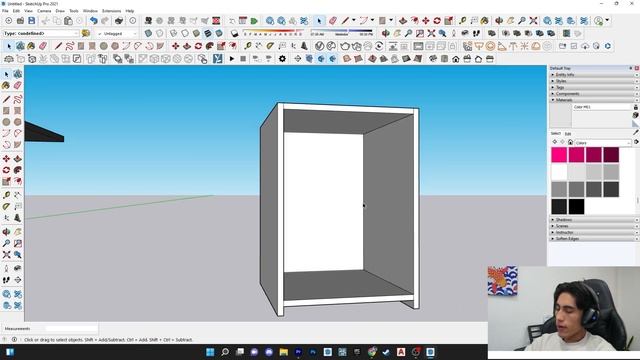Screen dimensions: 640x360
Task: Open File Explorer from the taskbar
Action: pos(284,352)
